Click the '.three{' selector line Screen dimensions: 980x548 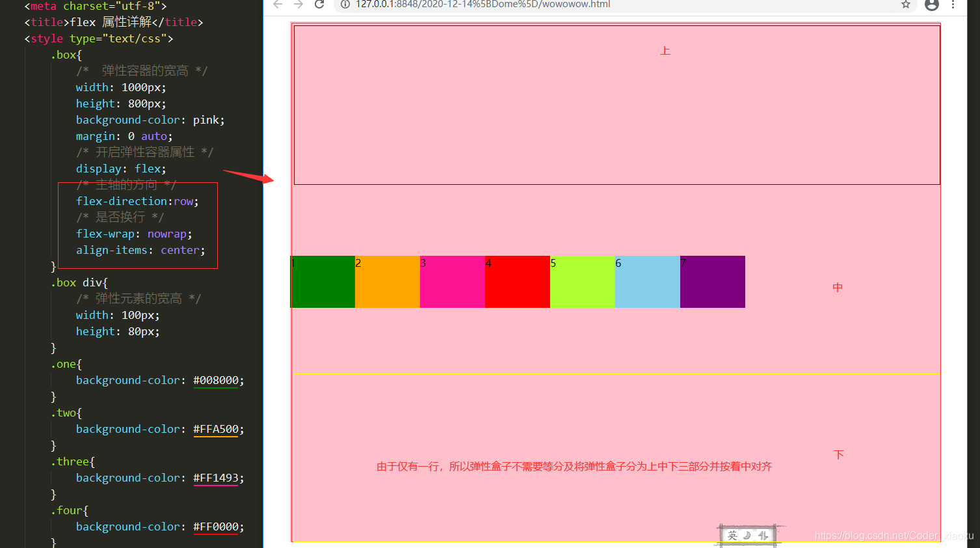coord(73,461)
